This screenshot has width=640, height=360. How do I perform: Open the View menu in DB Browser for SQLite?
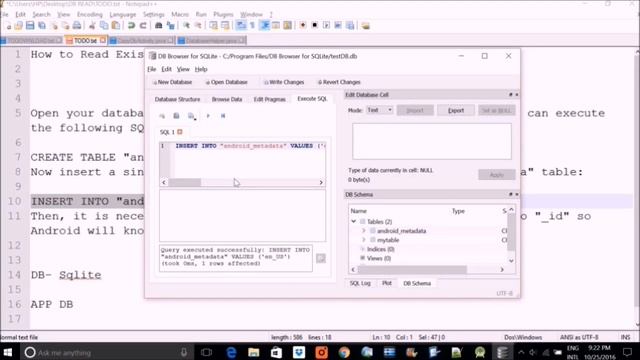tap(183, 69)
